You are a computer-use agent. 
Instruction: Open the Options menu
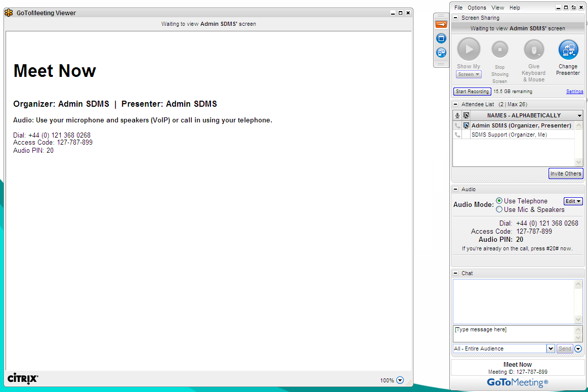tap(477, 8)
